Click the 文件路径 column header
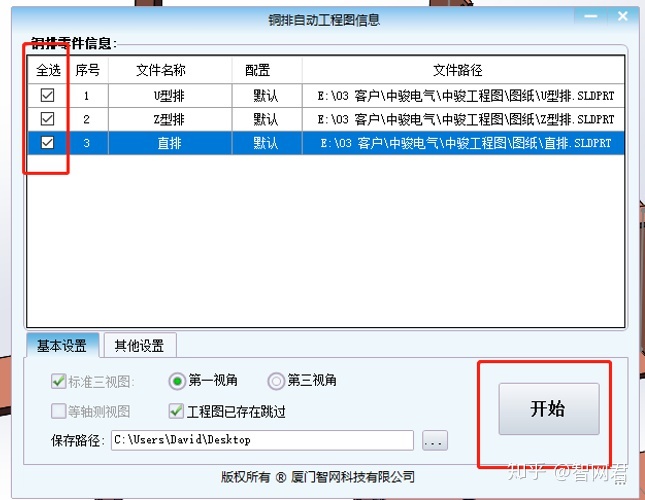Image resolution: width=645 pixels, height=500 pixels. click(463, 70)
